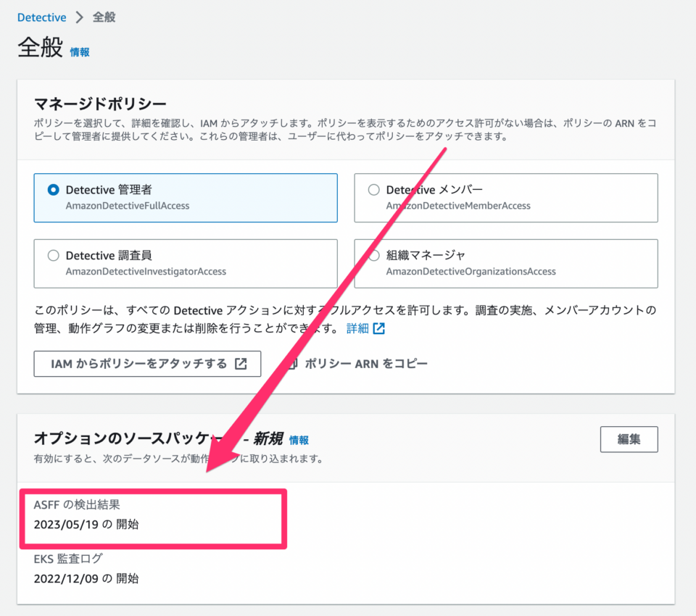This screenshot has height=616, width=696.
Task: Navigate back via the Detective breadcrumb link
Action: (41, 17)
